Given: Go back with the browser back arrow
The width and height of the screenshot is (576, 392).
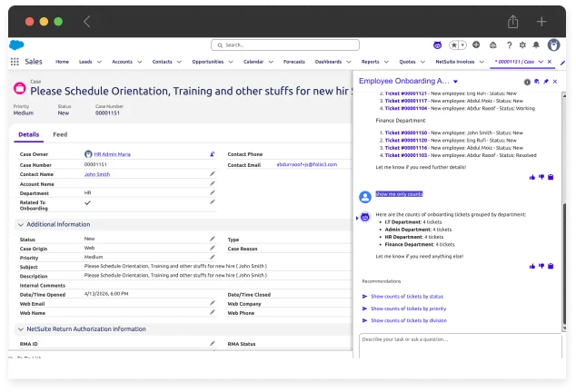Looking at the screenshot, I should 86,22.
